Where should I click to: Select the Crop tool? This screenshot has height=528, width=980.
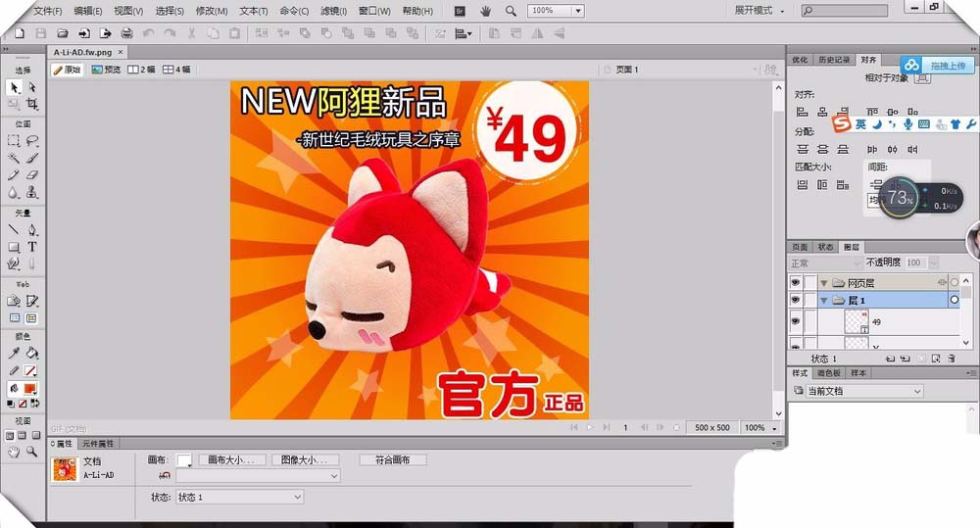point(32,104)
